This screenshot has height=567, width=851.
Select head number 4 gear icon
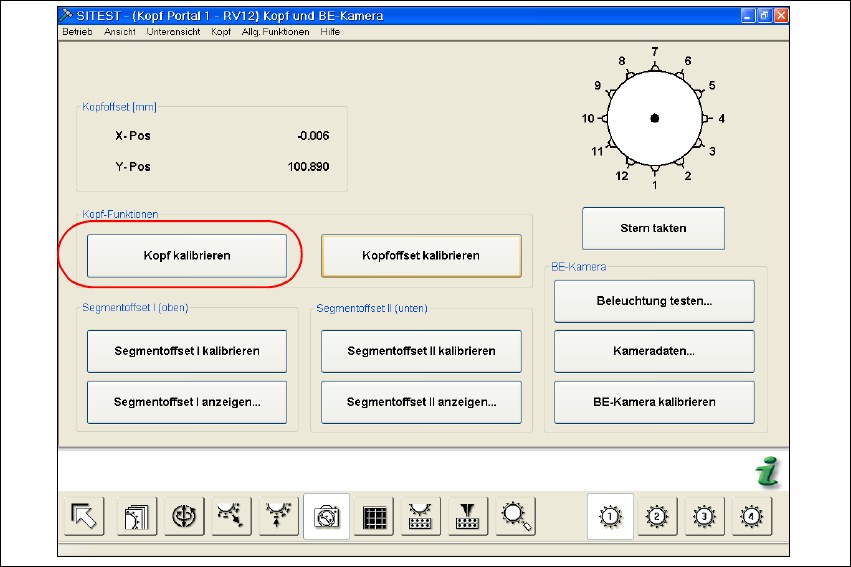pyautogui.click(x=752, y=516)
